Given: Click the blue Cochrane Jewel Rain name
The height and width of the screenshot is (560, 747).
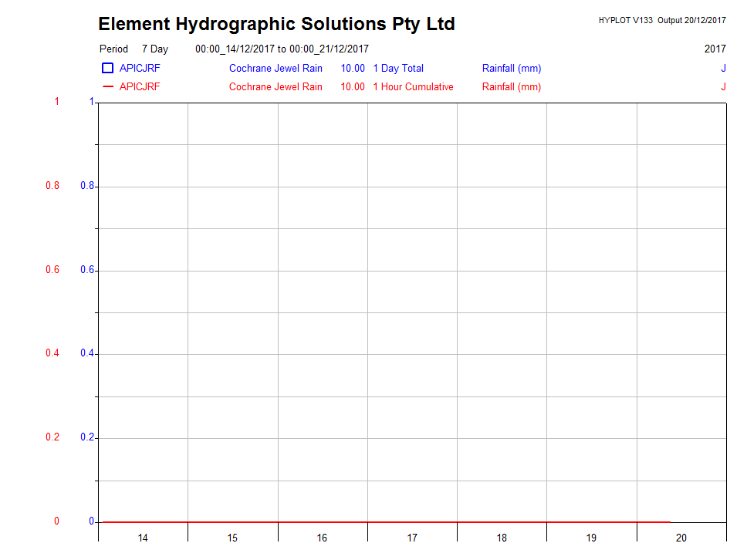Looking at the screenshot, I should (275, 69).
